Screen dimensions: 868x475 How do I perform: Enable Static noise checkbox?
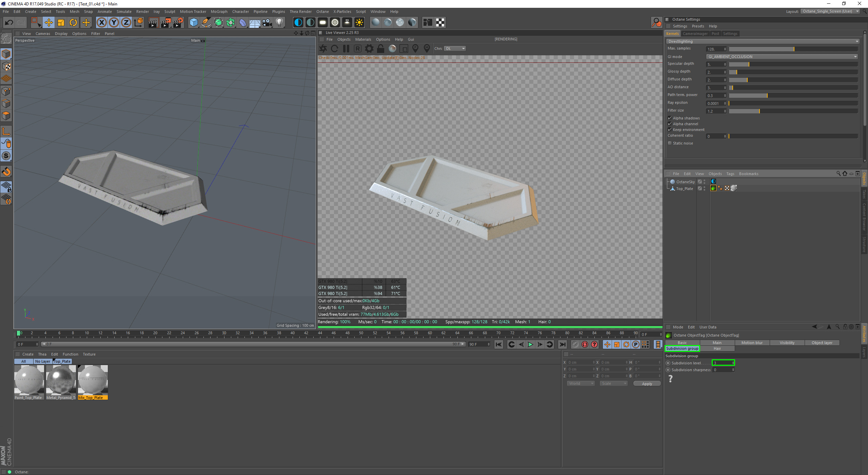point(670,143)
